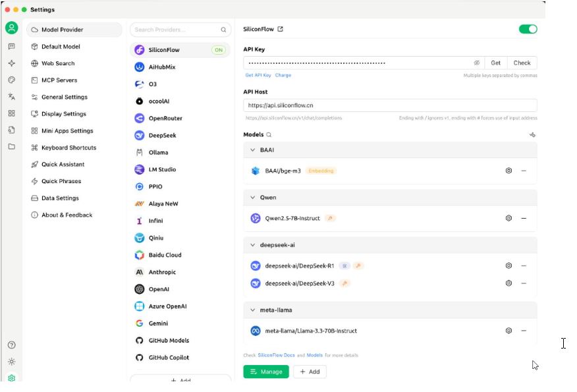Open MCP Servers settings
577x392 pixels.
tap(74, 80)
